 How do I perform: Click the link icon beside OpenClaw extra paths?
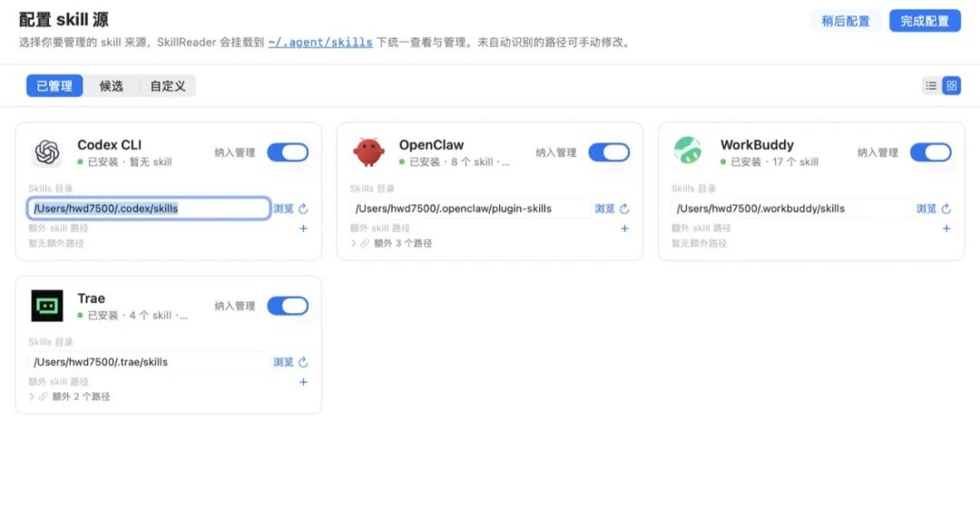365,243
